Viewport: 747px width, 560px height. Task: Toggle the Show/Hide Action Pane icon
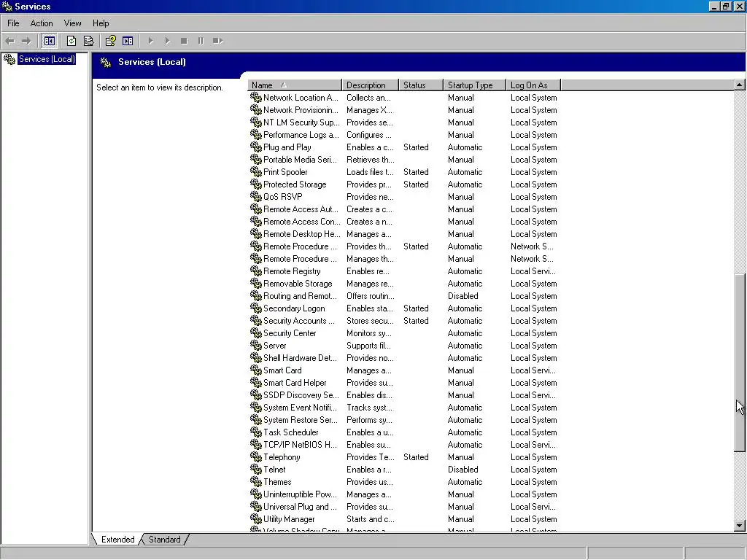pos(128,41)
